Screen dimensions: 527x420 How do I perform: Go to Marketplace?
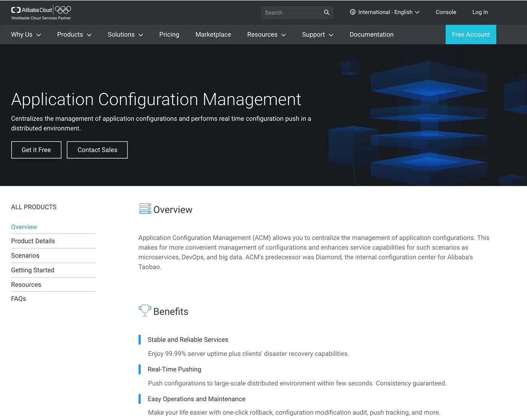(x=213, y=35)
